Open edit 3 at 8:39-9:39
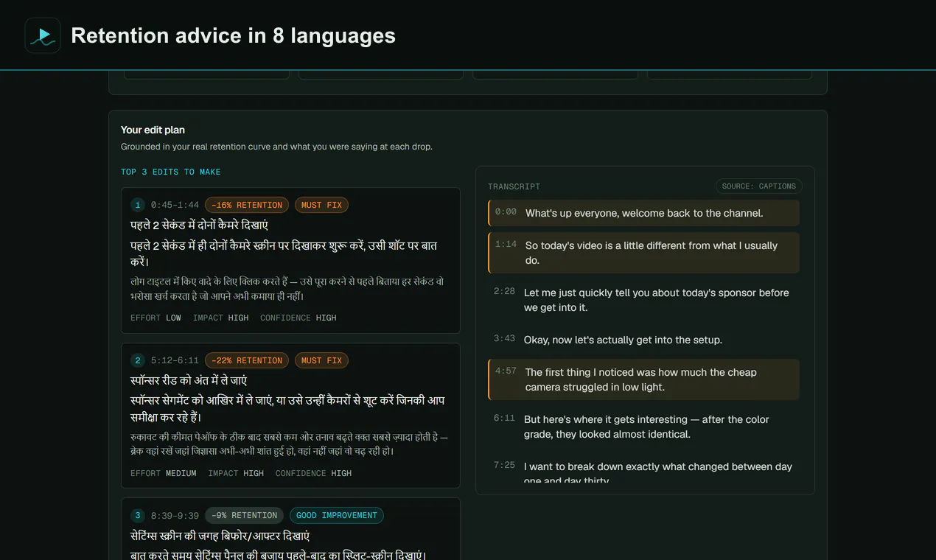The height and width of the screenshot is (560, 936). point(290,529)
